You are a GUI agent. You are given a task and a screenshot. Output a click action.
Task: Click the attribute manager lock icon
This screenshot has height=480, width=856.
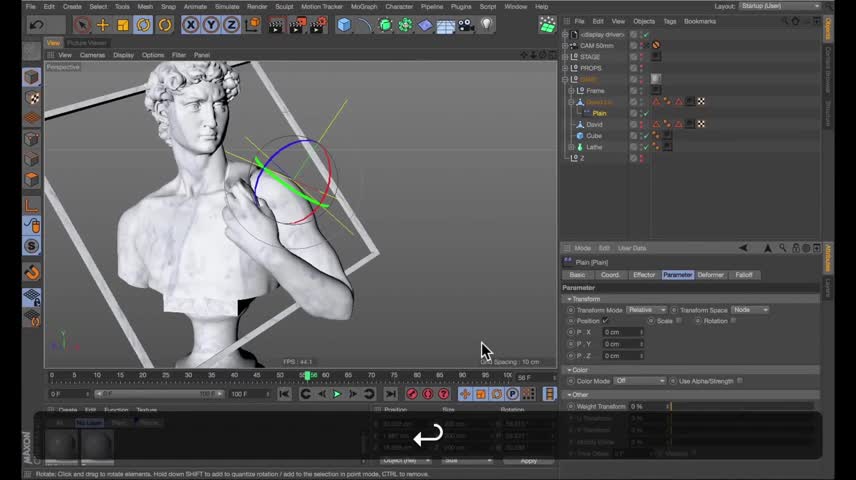coord(795,248)
